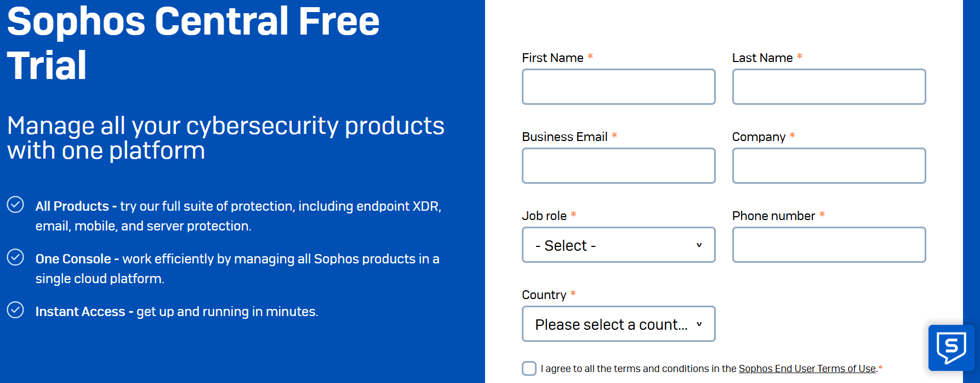Click the Phone number field label
The height and width of the screenshot is (383, 980).
pos(773,216)
